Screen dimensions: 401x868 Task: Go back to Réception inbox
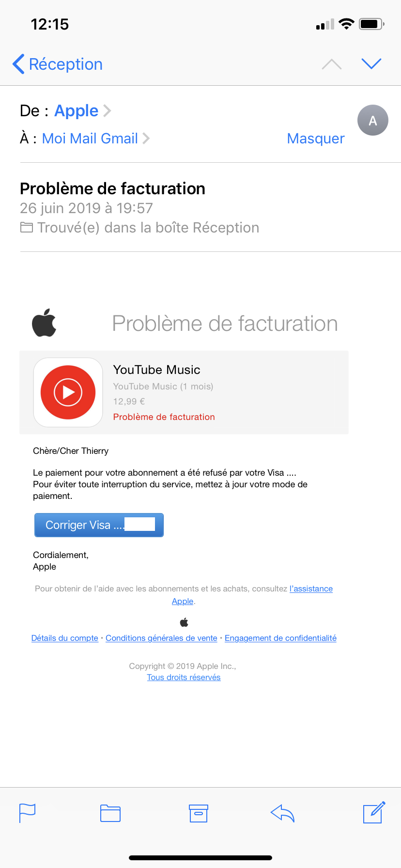coord(58,64)
